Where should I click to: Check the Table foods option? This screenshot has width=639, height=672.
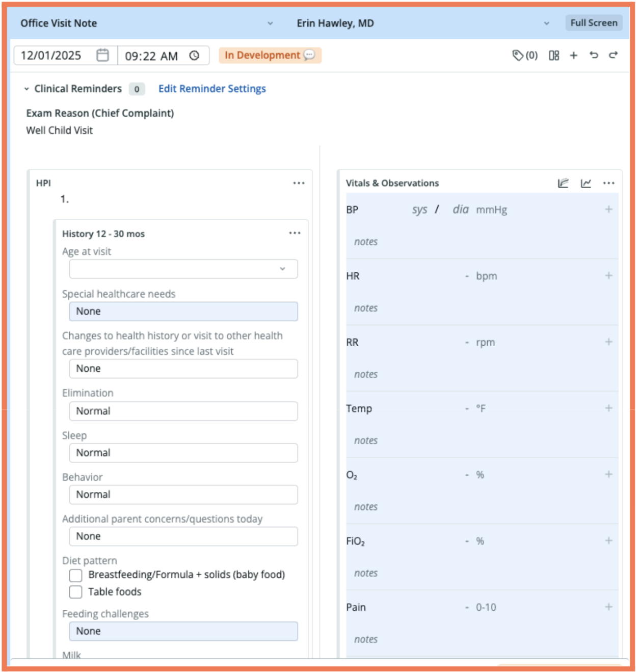(x=75, y=592)
